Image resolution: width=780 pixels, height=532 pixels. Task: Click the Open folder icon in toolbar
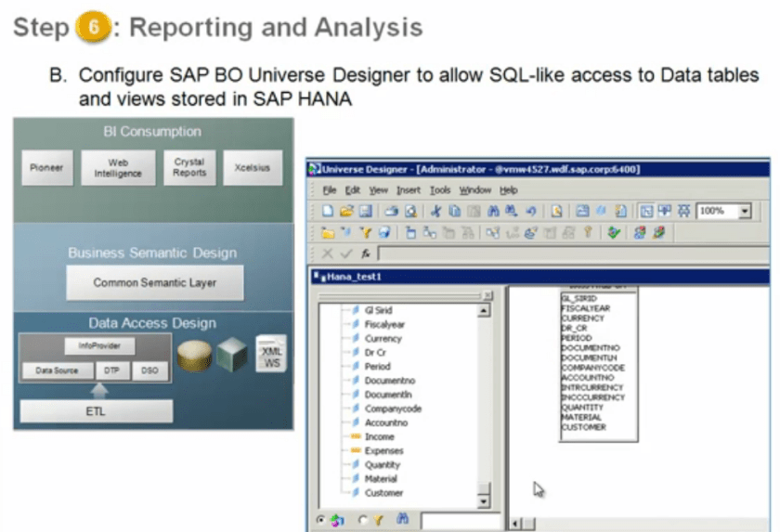click(345, 211)
